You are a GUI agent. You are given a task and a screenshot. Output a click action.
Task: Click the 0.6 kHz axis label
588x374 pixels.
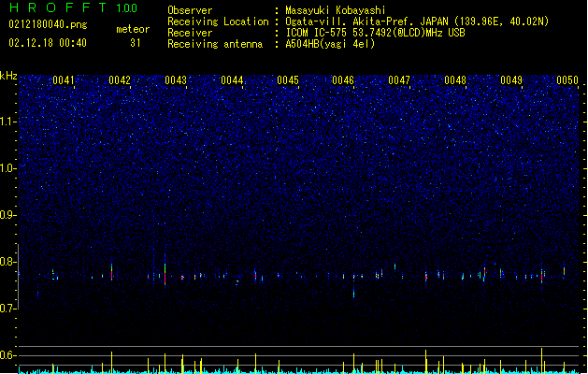[8, 355]
